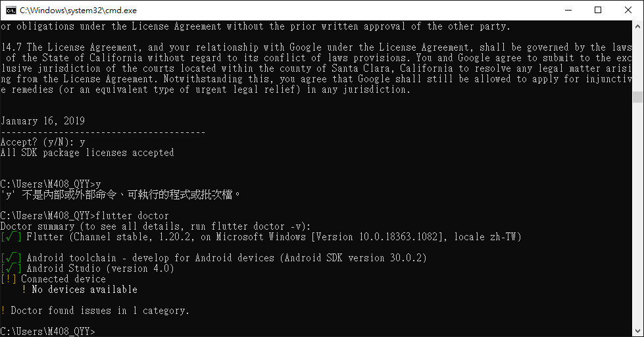Click the typed 'flutter doctor' command text
The width and height of the screenshot is (644, 337).
click(x=132, y=216)
